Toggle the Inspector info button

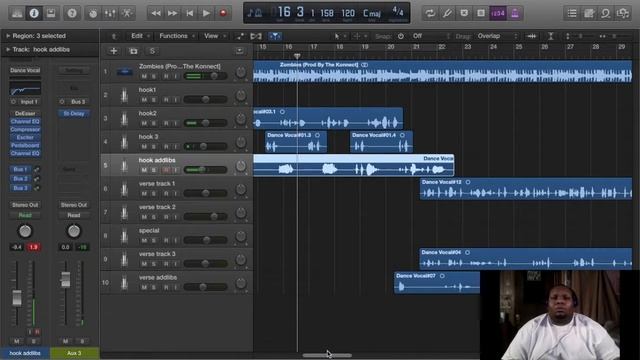pyautogui.click(x=34, y=13)
